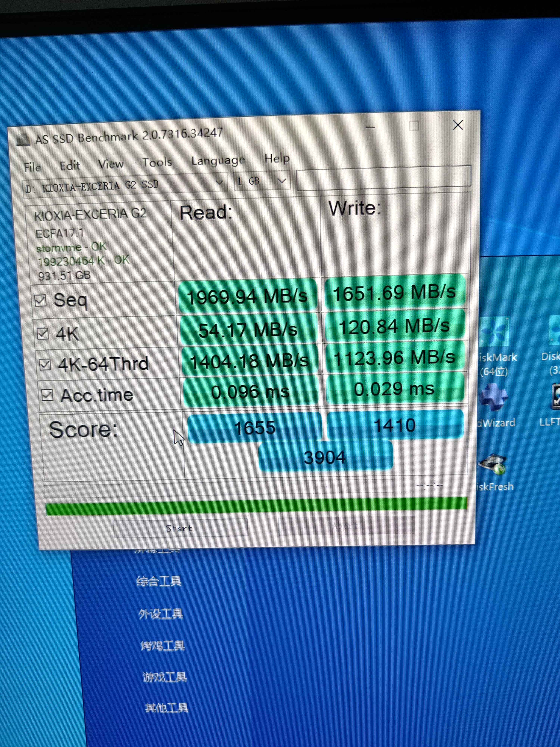
Task: Click the ECFA17.1 firmware text
Action: [59, 233]
